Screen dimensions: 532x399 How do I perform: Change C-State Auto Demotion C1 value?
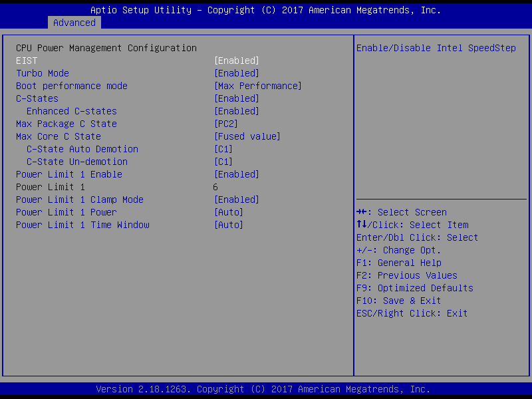[223, 149]
